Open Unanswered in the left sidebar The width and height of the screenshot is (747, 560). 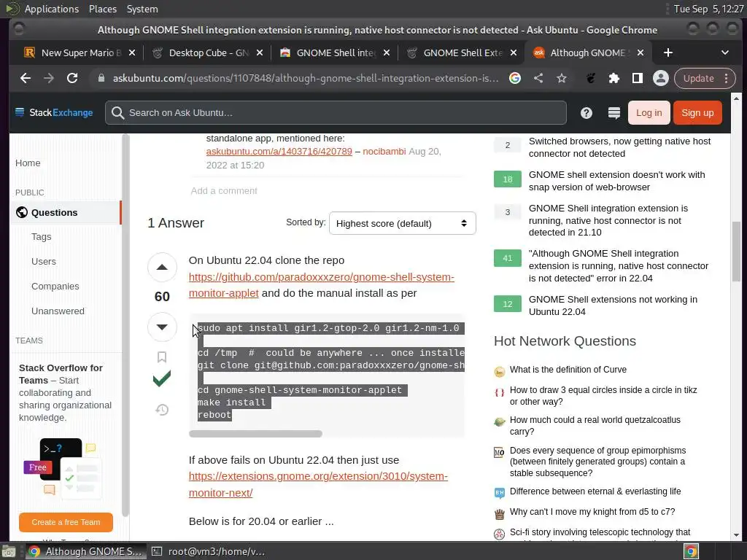(58, 311)
